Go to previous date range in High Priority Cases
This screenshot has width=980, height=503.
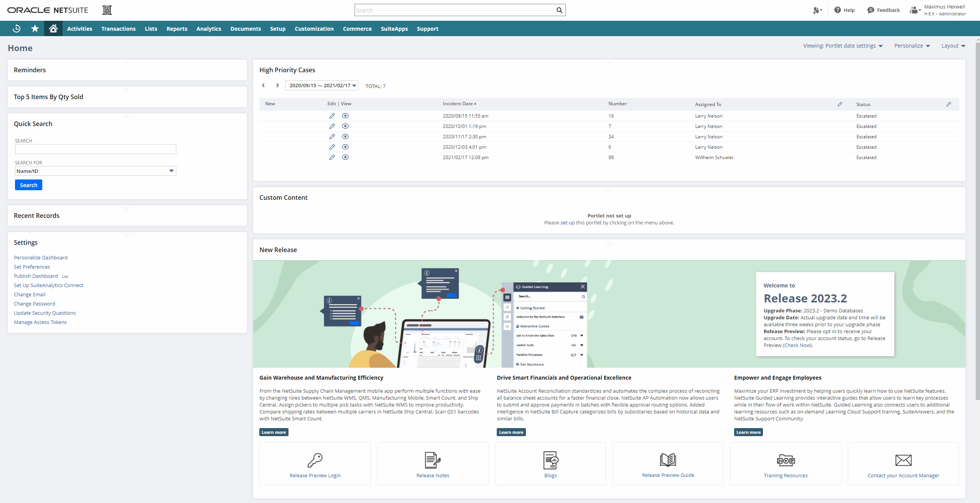(264, 85)
